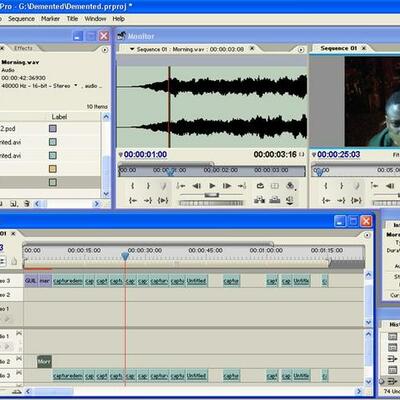This screenshot has width=400, height=400.
Task: Go to In point in program monitor
Action: pos(326,200)
